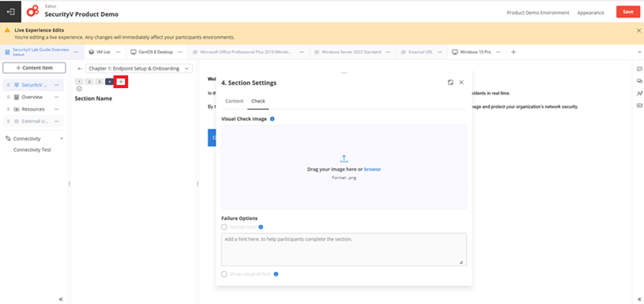Click the add new tab plus icon
644x304 pixels.
point(513,52)
